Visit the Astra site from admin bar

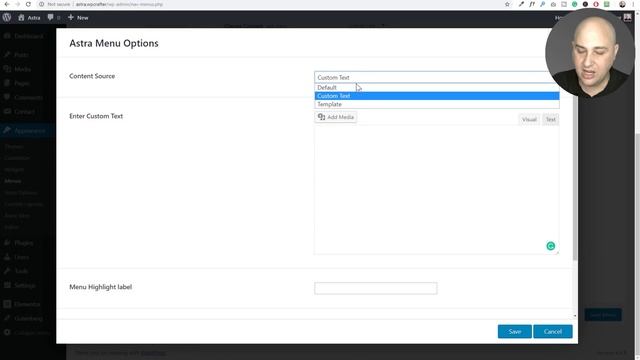pos(29,18)
